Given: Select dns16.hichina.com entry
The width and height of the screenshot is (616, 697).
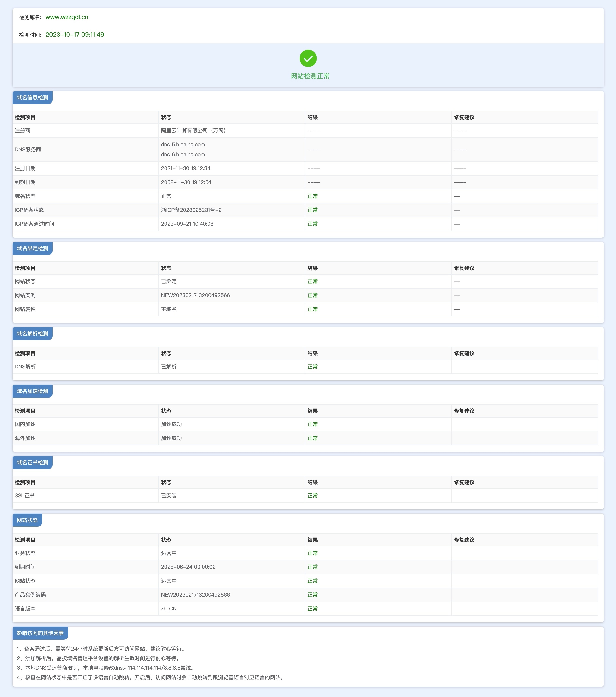Looking at the screenshot, I should pyautogui.click(x=183, y=155).
